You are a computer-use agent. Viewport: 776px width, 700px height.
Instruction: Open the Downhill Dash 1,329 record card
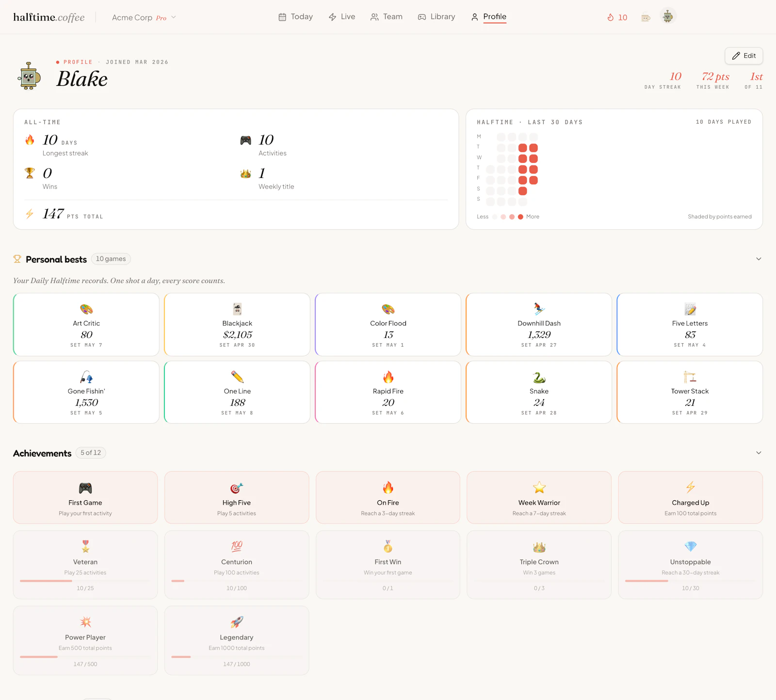click(539, 324)
